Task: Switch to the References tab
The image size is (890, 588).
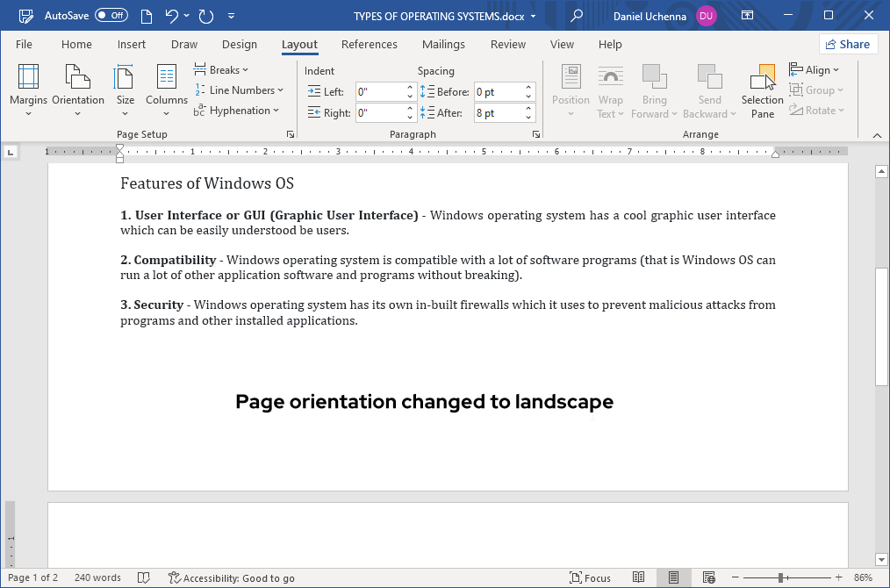Action: point(370,44)
